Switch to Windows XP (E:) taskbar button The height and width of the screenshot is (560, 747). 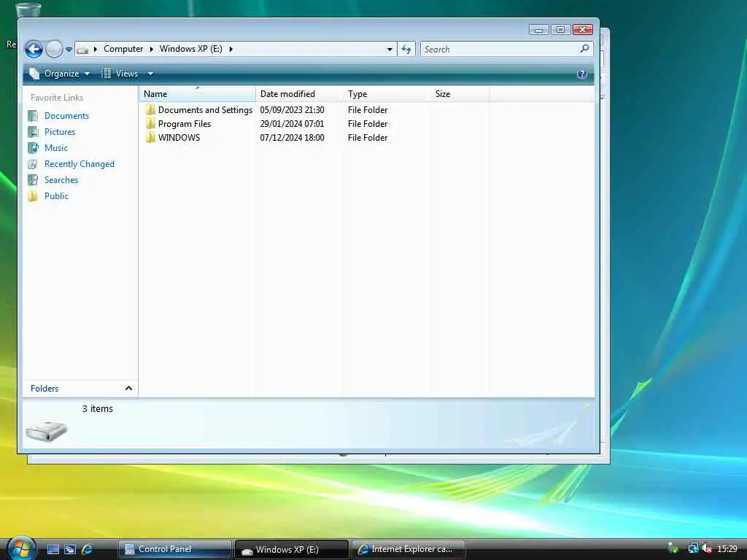pyautogui.click(x=292, y=549)
